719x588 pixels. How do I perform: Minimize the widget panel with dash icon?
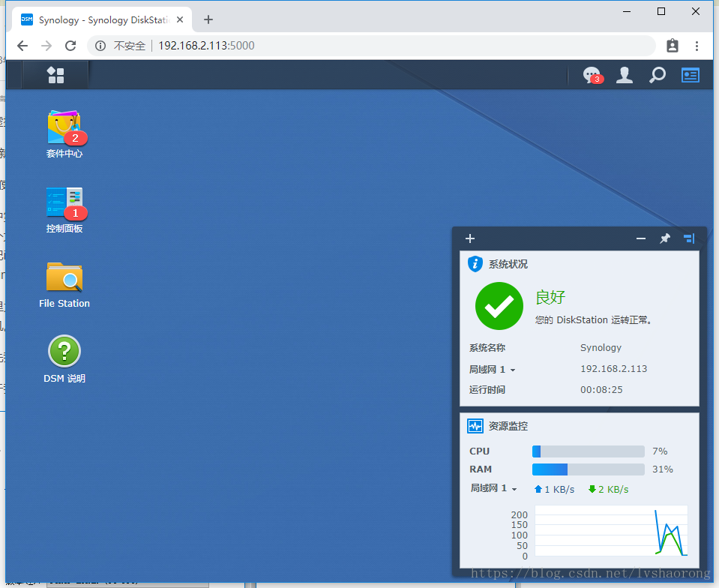[641, 238]
